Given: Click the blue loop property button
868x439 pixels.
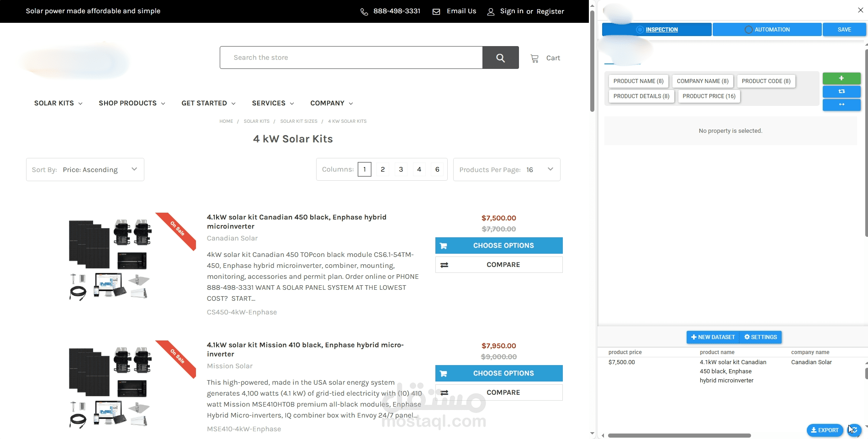Looking at the screenshot, I should (x=842, y=91).
